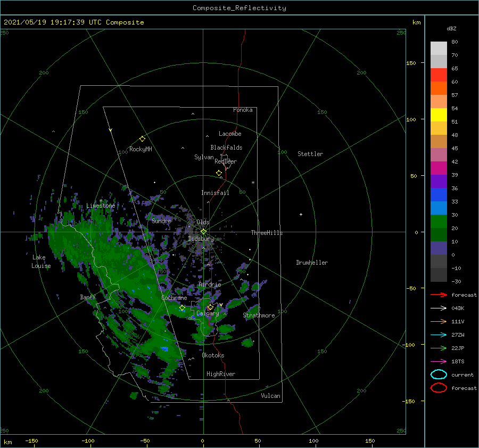479x448 pixels.
Task: Click the Lake Louise label
Action: tap(41, 262)
